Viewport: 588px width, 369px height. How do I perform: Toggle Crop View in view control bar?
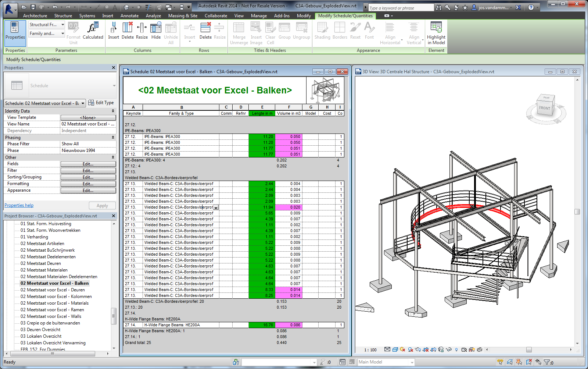pyautogui.click(x=426, y=350)
